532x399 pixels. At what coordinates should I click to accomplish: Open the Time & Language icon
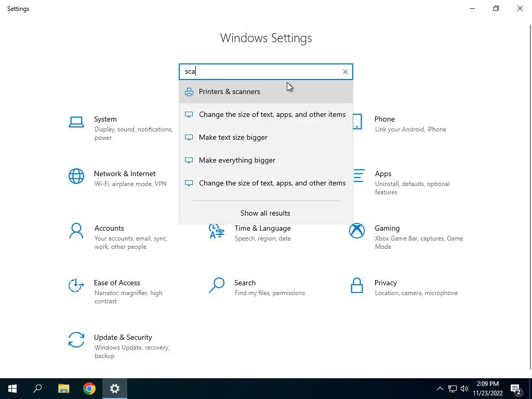(217, 231)
